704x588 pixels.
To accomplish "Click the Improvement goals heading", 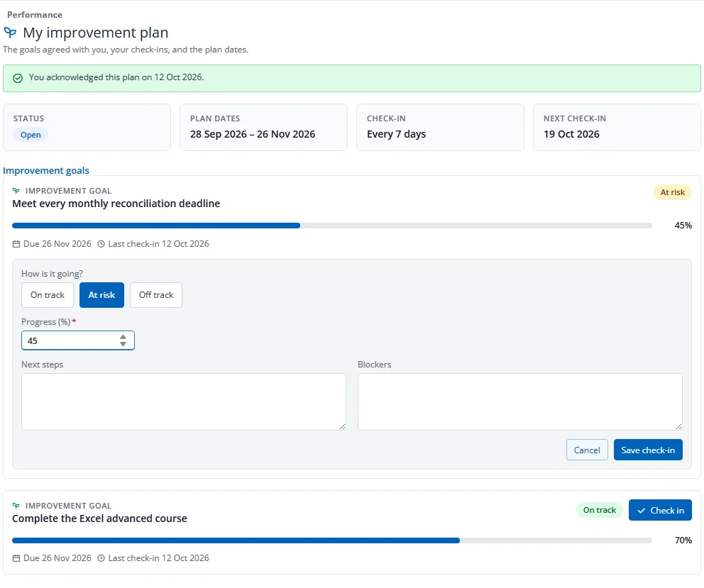I will [x=46, y=170].
